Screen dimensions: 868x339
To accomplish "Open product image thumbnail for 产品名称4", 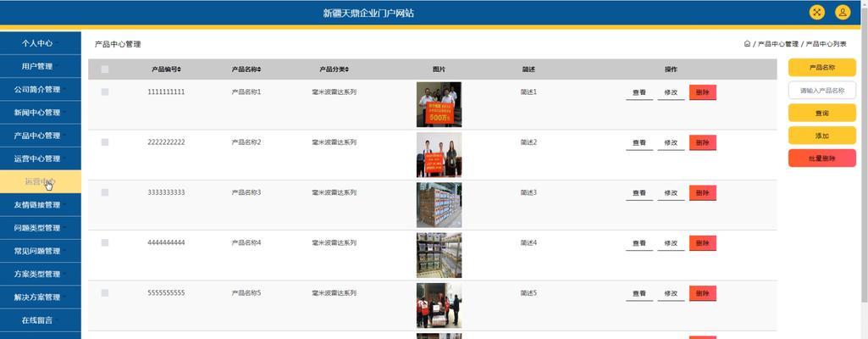I will pos(439,255).
